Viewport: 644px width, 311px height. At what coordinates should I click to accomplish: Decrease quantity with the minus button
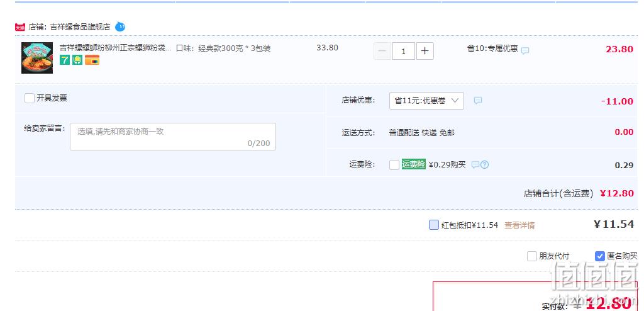pos(382,51)
